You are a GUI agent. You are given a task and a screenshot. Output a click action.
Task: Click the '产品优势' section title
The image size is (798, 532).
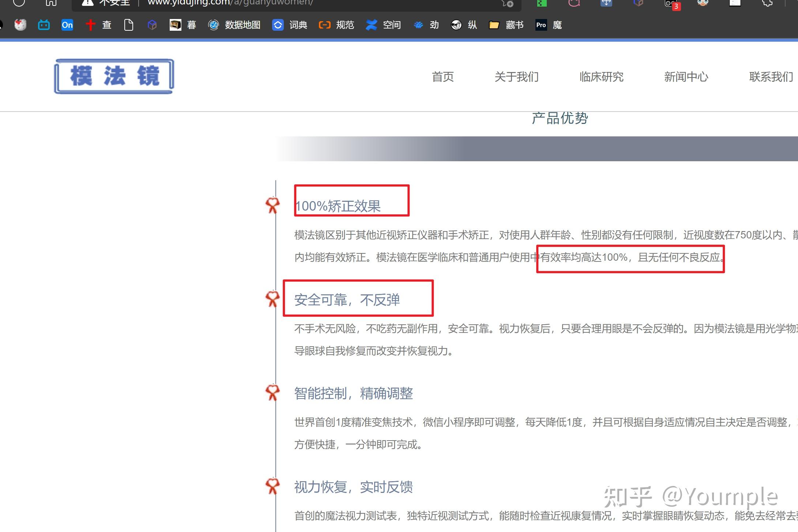(560, 118)
